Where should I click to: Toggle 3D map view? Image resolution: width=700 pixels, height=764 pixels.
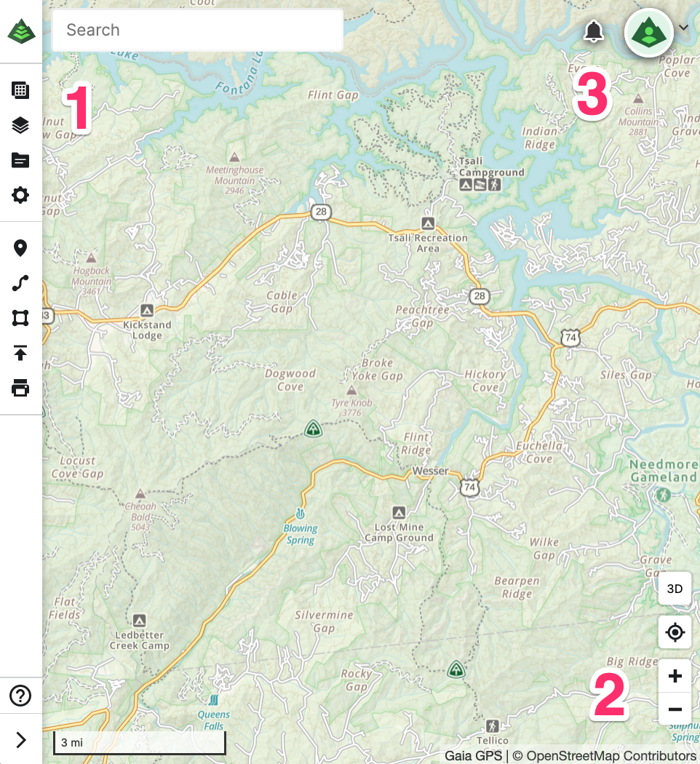point(675,589)
